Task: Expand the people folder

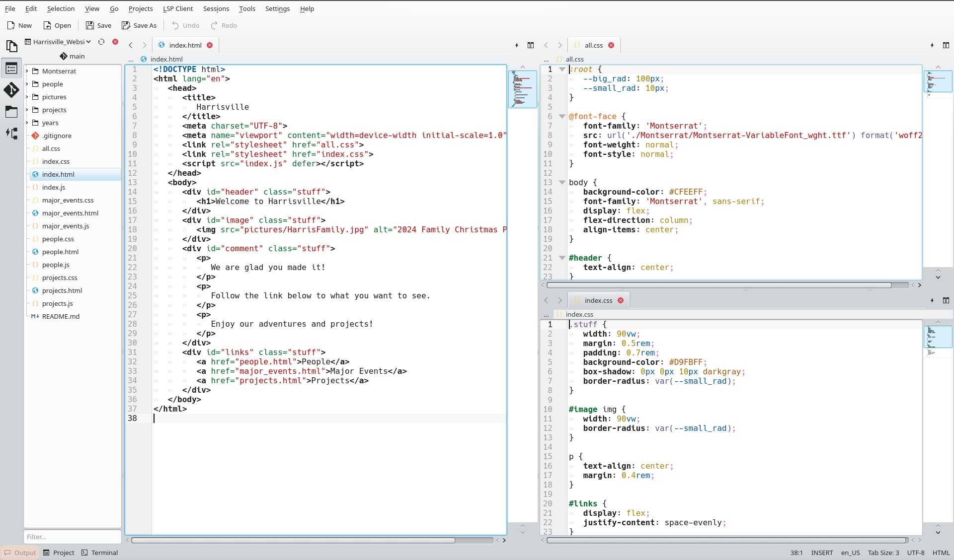Action: [27, 84]
